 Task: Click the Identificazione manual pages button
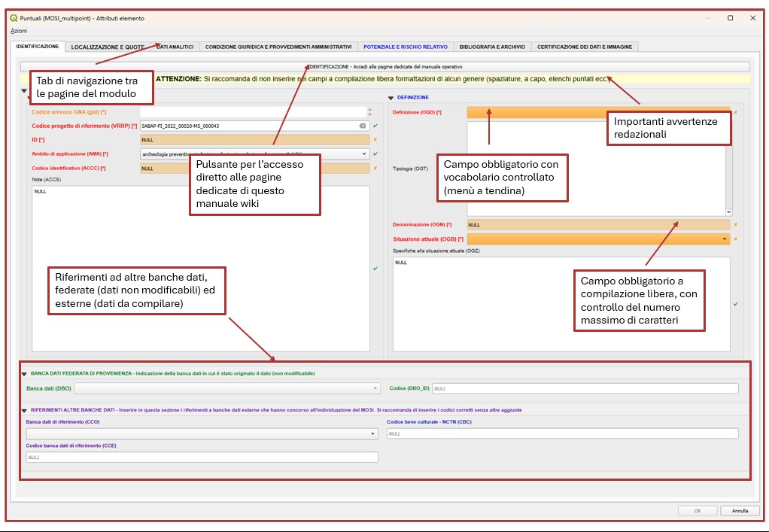385,67
